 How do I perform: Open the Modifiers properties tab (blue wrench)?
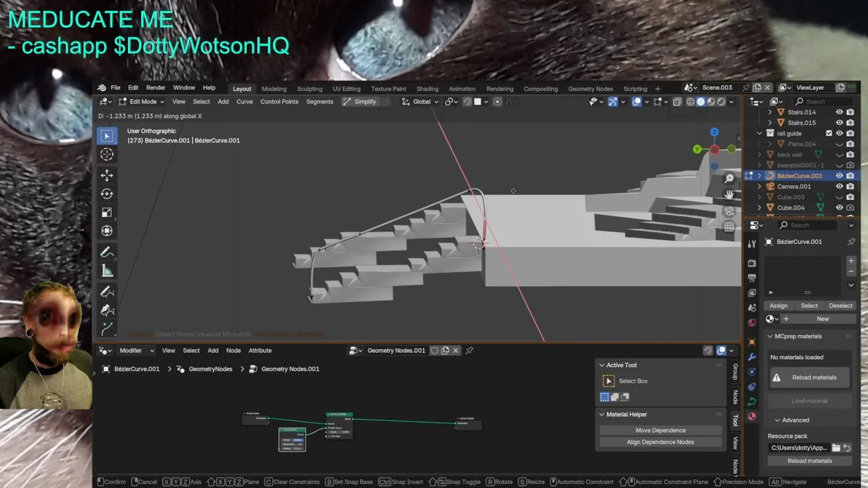tap(751, 357)
